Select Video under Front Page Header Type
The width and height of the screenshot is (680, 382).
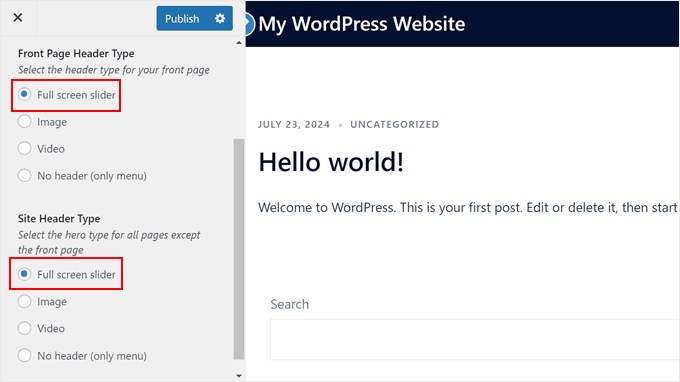click(x=24, y=148)
